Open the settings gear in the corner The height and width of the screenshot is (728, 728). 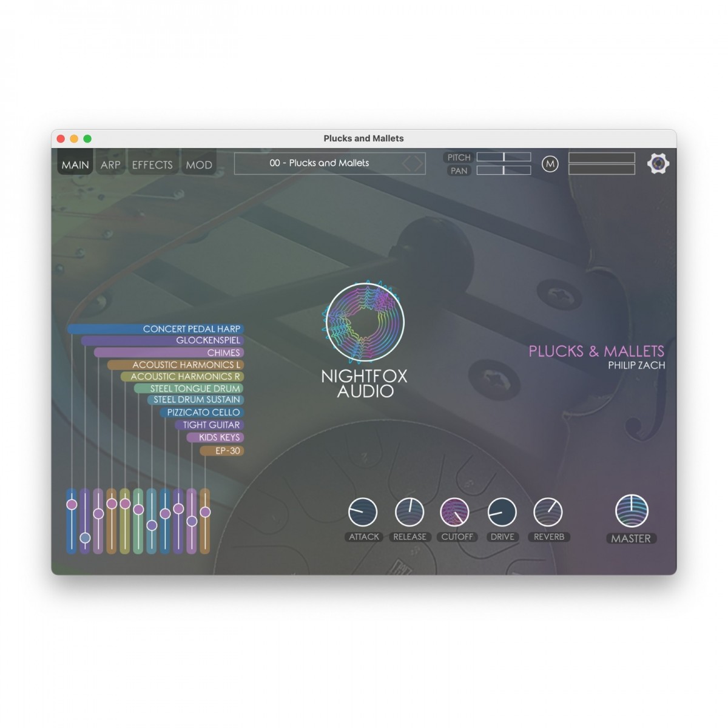(658, 164)
